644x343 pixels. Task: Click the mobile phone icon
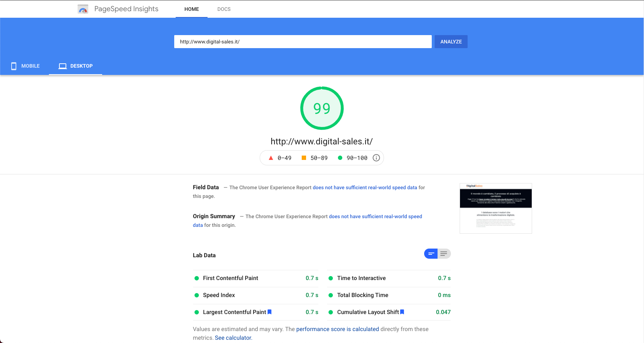[x=14, y=66]
